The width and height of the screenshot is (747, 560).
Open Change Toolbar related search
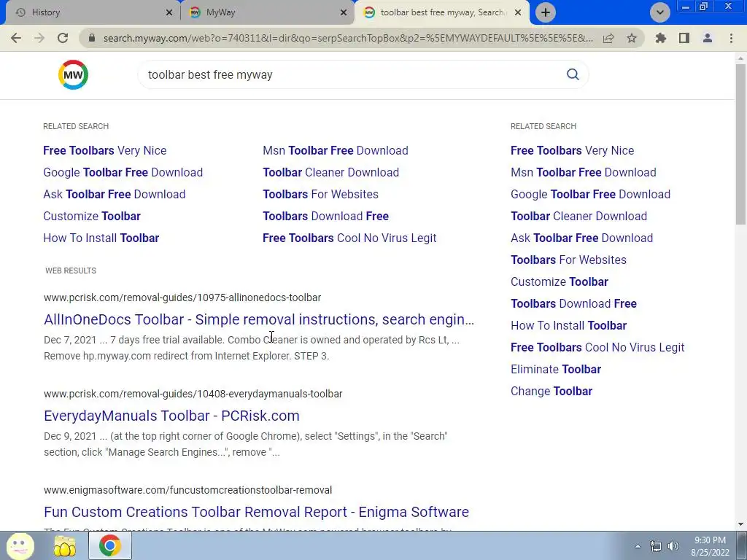click(551, 392)
